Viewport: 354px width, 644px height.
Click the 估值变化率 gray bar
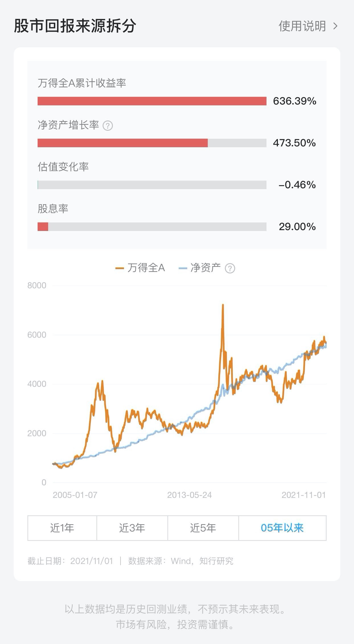pyautogui.click(x=152, y=185)
